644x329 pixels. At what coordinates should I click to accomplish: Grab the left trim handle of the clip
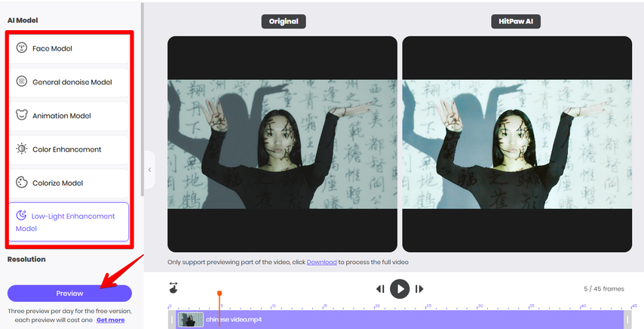click(x=172, y=319)
